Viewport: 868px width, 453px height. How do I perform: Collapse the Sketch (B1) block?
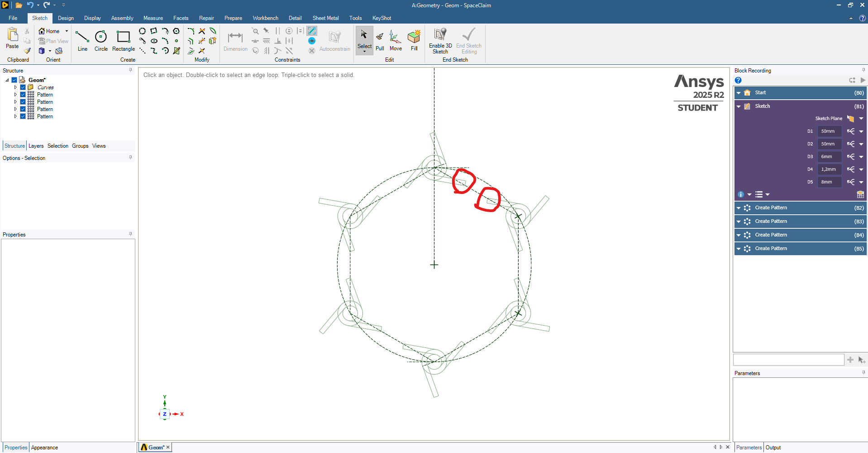(739, 106)
